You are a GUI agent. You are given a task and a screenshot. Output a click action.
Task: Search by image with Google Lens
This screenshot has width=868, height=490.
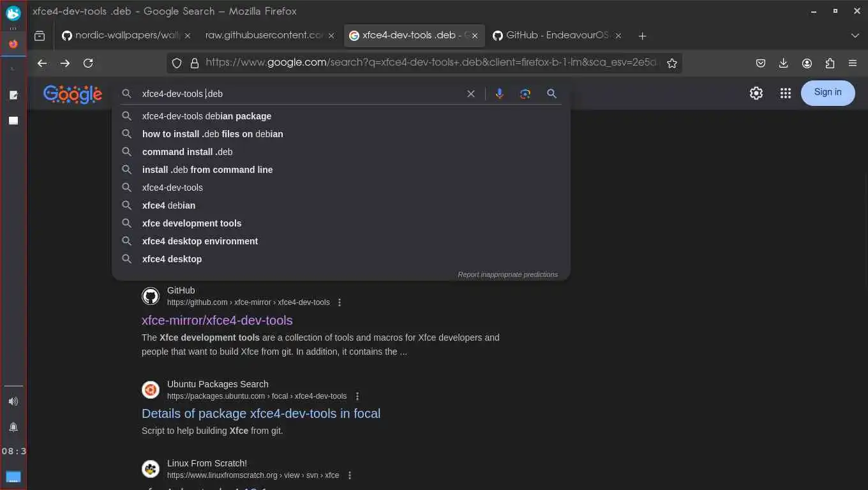(x=525, y=94)
